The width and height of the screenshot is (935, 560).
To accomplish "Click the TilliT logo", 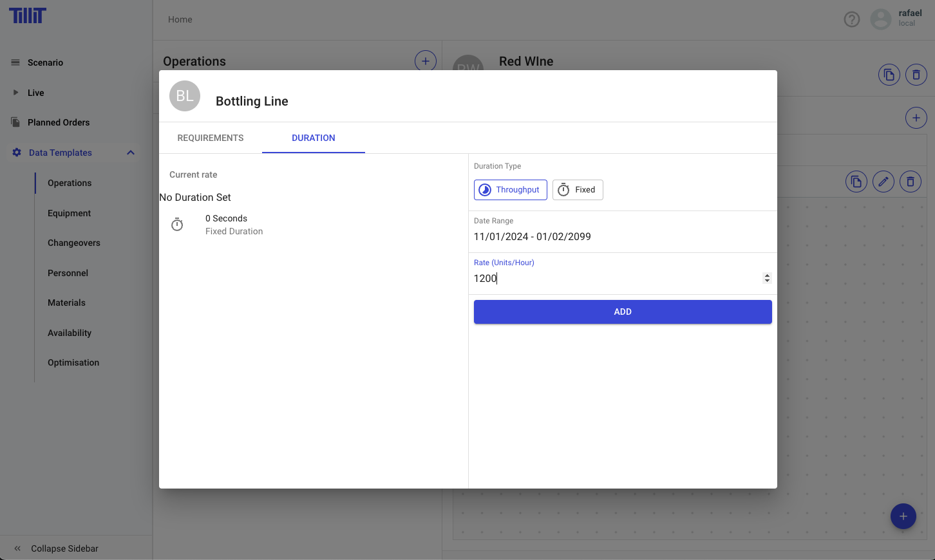I will pos(27,15).
